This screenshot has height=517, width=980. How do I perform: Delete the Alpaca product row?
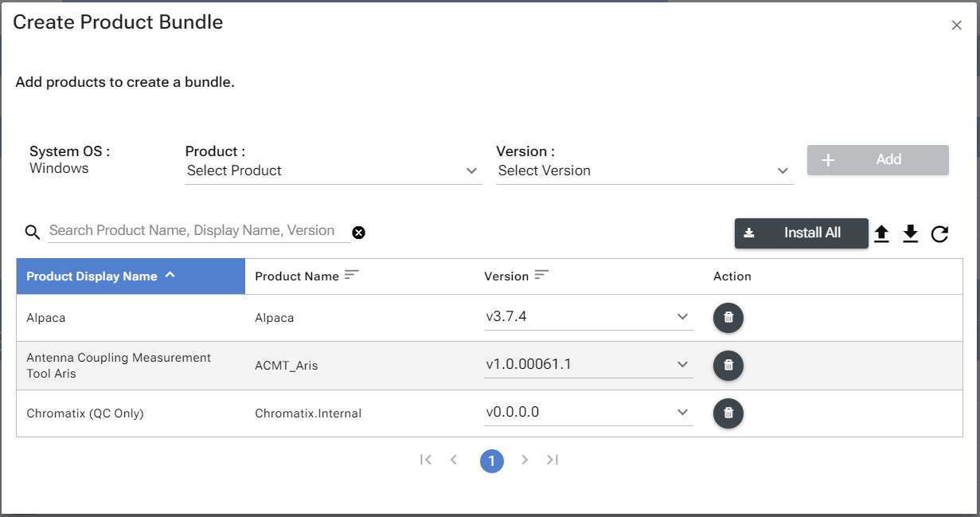(x=728, y=318)
